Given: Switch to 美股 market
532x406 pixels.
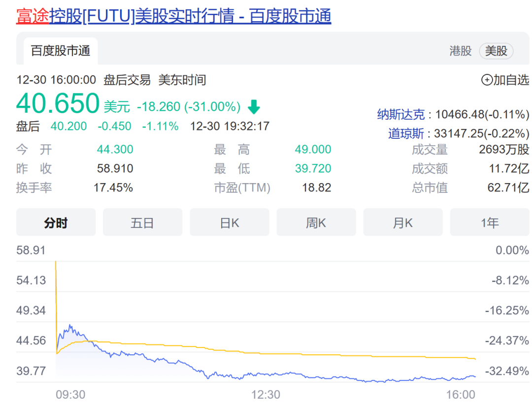Looking at the screenshot, I should (x=496, y=51).
